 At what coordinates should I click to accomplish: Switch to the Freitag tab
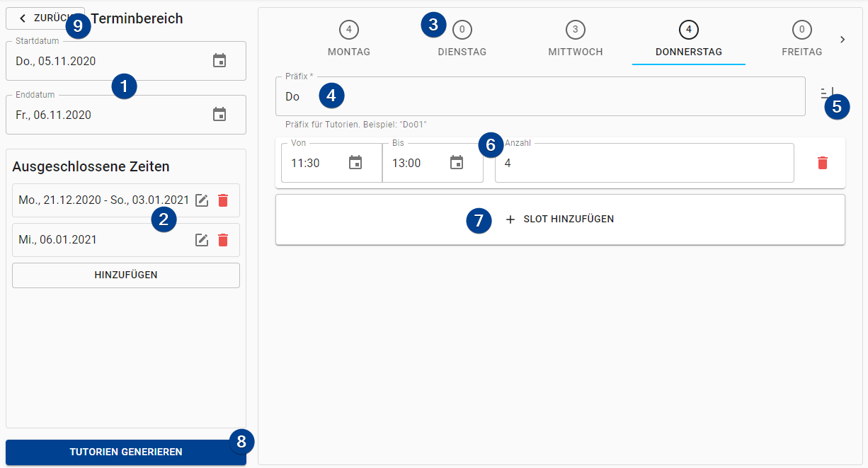point(802,40)
